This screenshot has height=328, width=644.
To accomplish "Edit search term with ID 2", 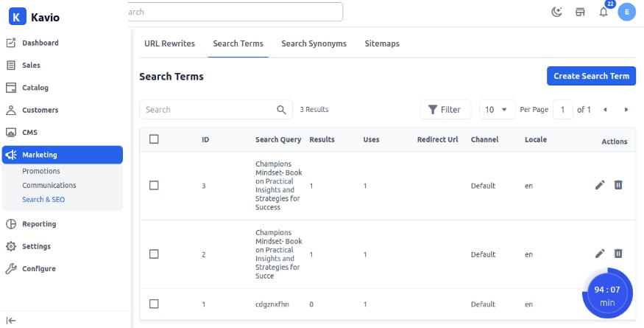I will tap(600, 254).
